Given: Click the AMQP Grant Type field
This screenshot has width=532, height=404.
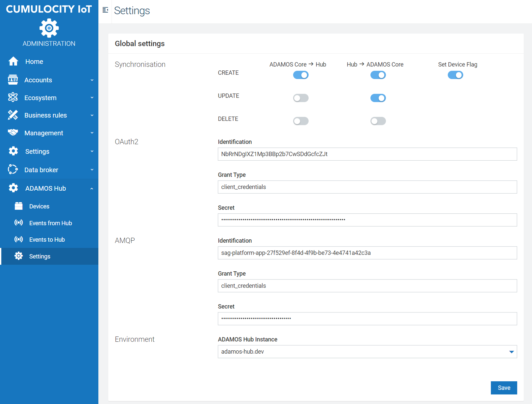Looking at the screenshot, I should pos(367,286).
